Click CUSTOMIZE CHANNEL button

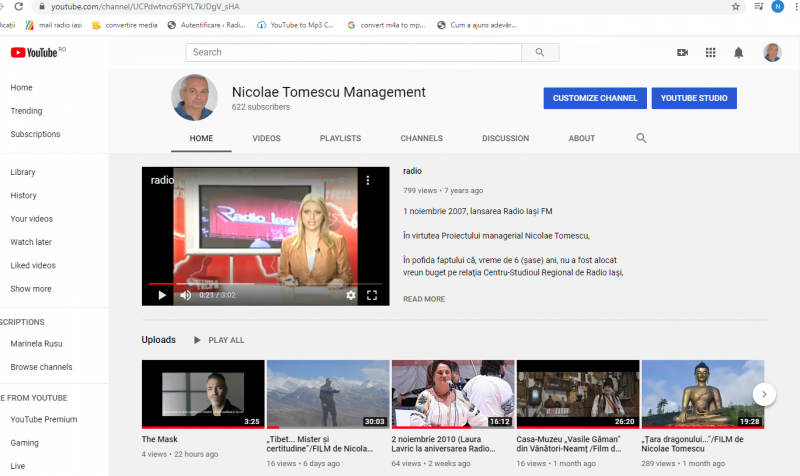[595, 98]
